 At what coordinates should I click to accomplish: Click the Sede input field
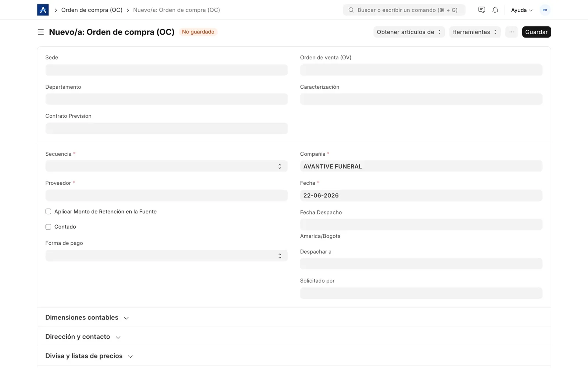[166, 70]
